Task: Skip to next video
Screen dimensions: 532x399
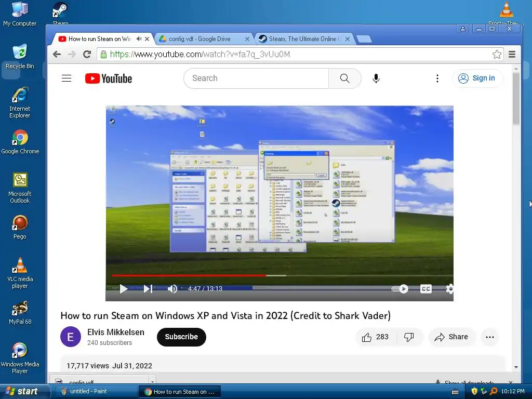Action: click(x=148, y=289)
